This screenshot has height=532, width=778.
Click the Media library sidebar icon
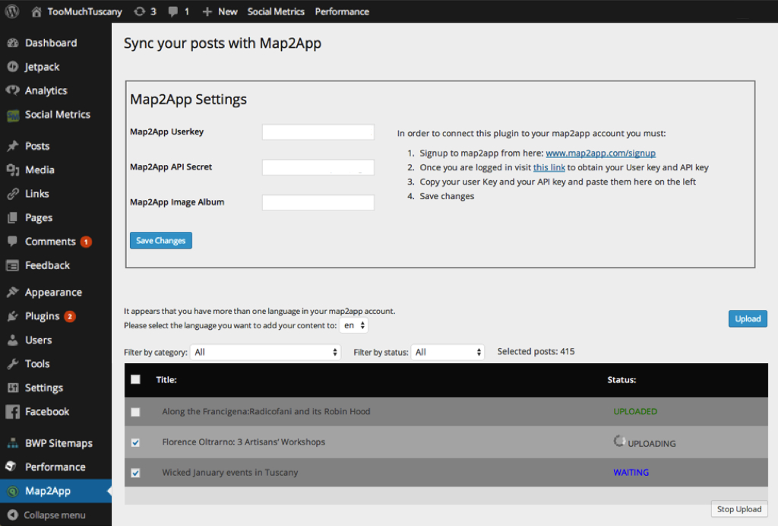12,169
